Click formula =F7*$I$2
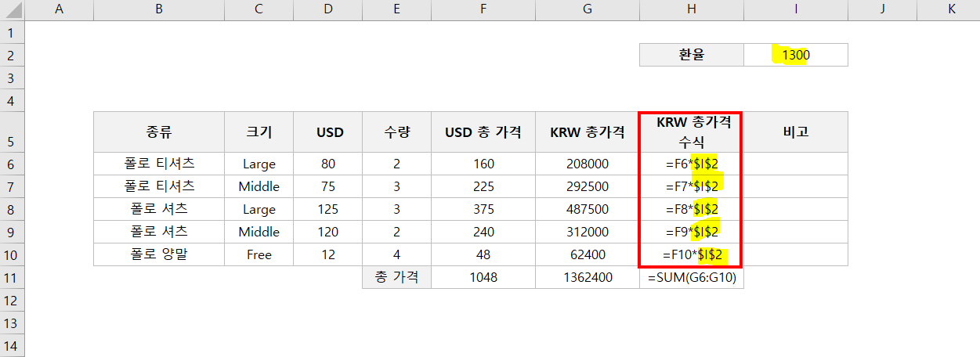This screenshot has width=980, height=357. (692, 186)
